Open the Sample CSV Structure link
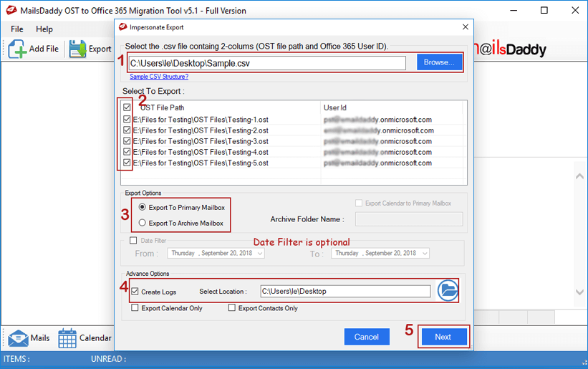The height and width of the screenshot is (369, 588). coord(159,77)
